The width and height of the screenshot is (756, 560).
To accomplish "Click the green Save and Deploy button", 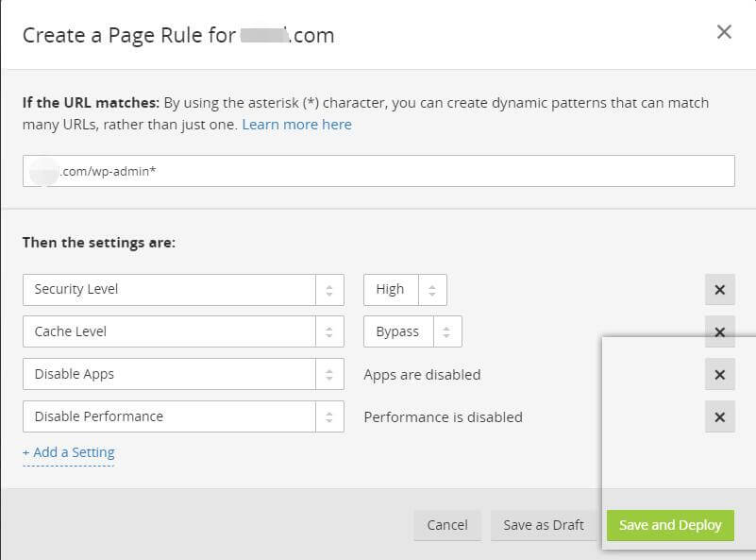I will (x=670, y=525).
